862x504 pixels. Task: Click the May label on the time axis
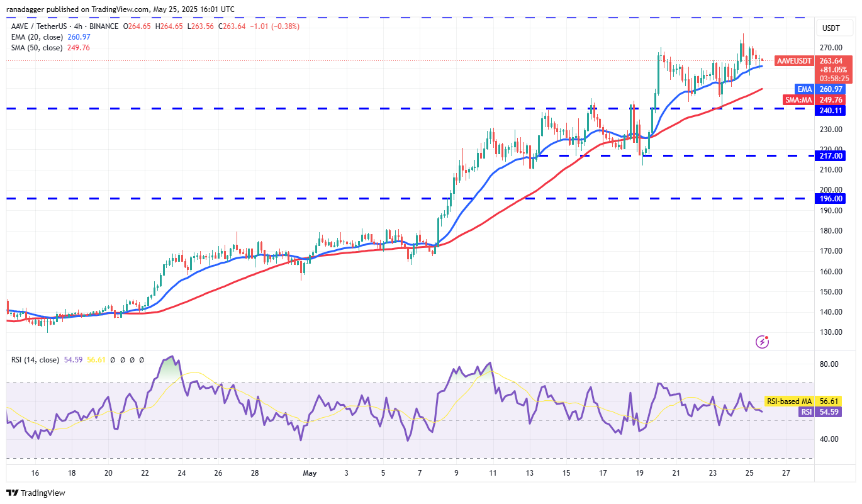click(x=309, y=473)
